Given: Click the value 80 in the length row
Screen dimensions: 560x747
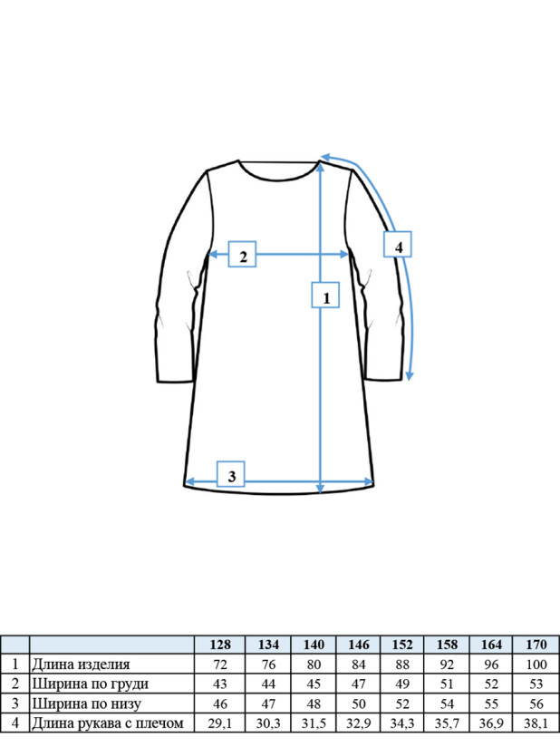Looking at the screenshot, I should (314, 665).
